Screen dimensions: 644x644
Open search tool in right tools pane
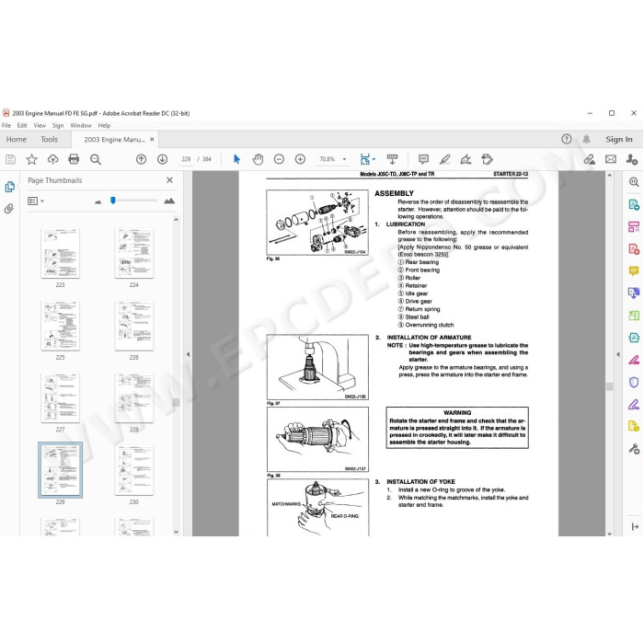pos(634,182)
